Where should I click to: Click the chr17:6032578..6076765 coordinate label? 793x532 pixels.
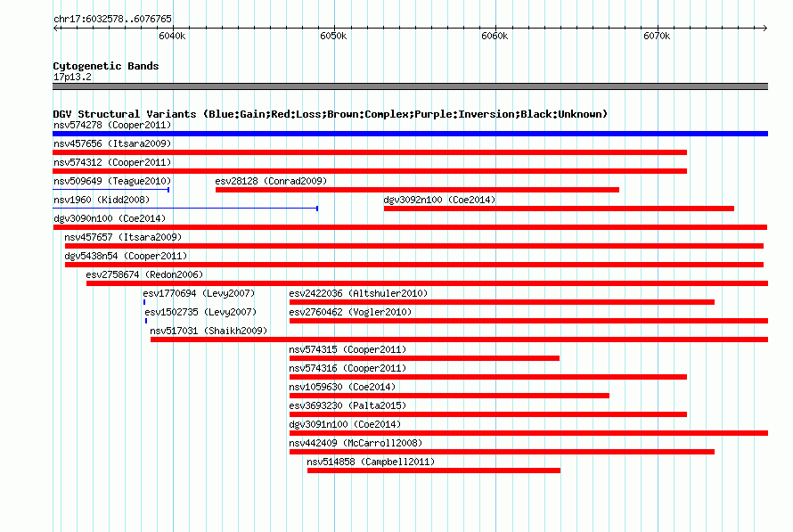(112, 19)
